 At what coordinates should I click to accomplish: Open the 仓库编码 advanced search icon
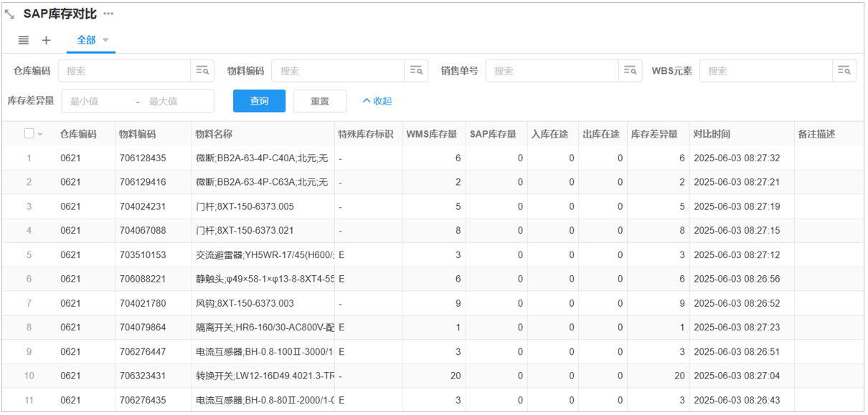(202, 71)
